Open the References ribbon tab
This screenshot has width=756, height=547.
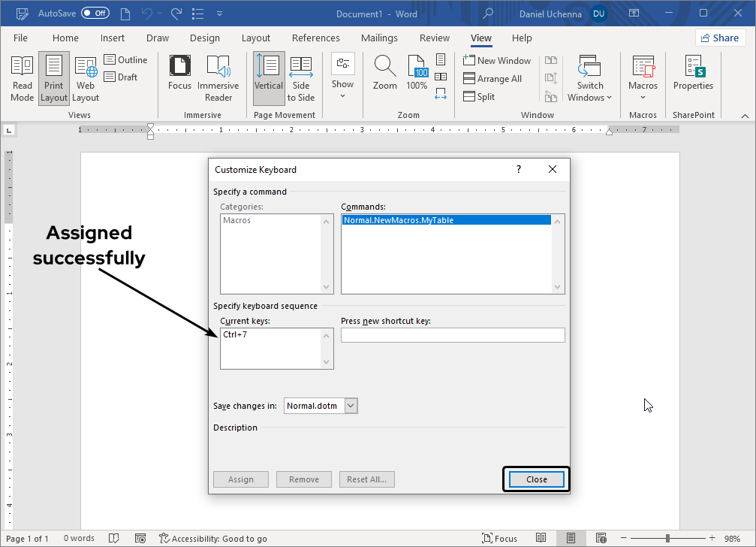(315, 38)
